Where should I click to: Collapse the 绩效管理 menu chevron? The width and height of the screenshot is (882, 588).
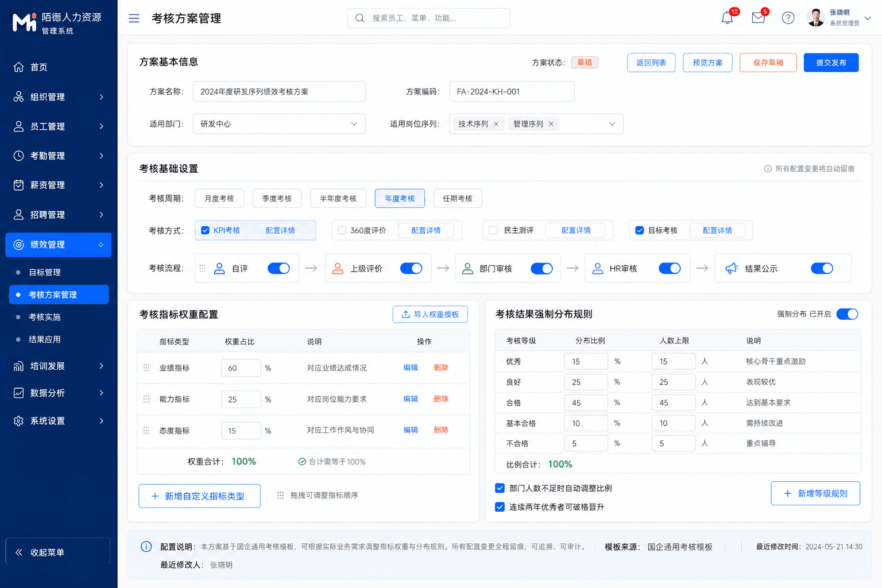coord(101,245)
